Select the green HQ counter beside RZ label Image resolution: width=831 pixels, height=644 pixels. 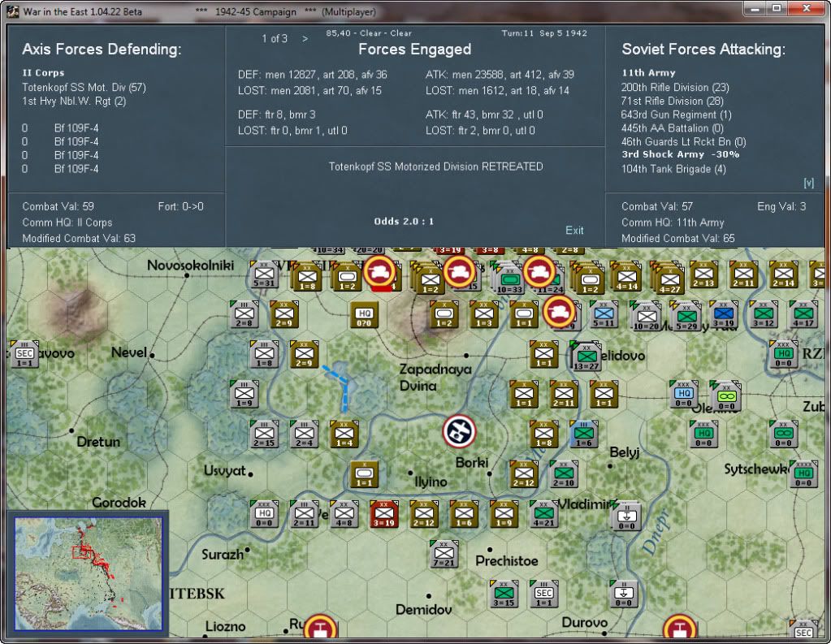[x=783, y=354]
